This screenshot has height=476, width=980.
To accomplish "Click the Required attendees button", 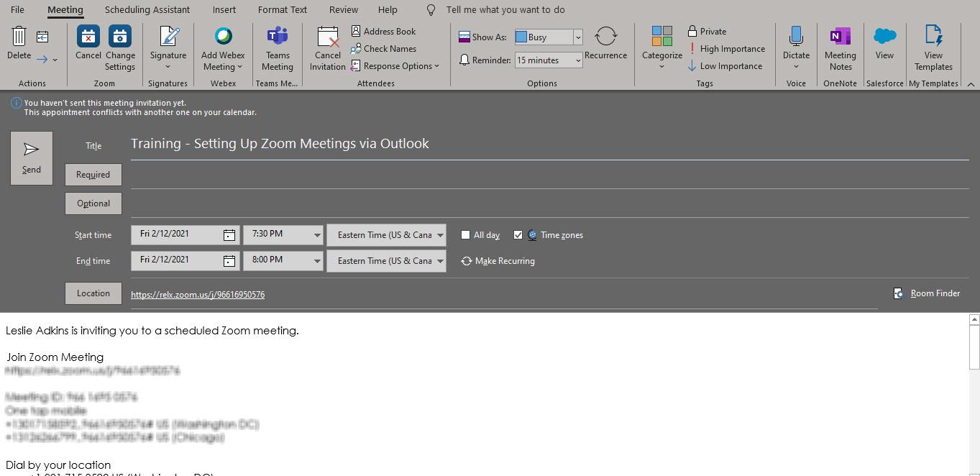I will [93, 175].
